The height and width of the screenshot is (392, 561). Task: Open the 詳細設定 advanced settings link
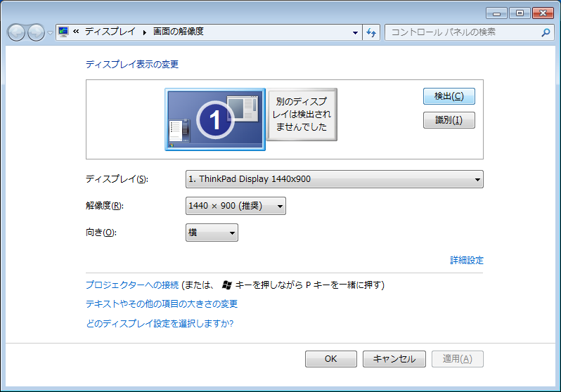coord(467,261)
